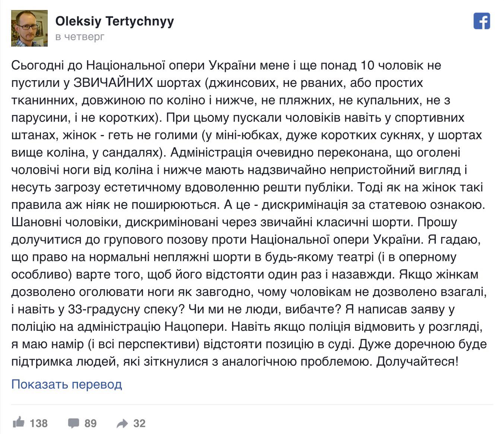Image resolution: width=504 pixels, height=434 pixels.
Task: Open the Oleksiy Tertychnyy author name link
Action: click(114, 21)
